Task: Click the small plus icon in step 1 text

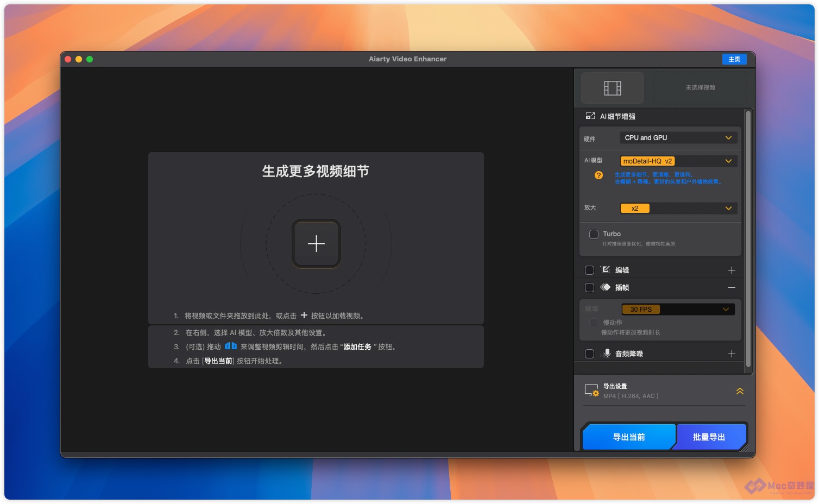Action: pyautogui.click(x=304, y=315)
